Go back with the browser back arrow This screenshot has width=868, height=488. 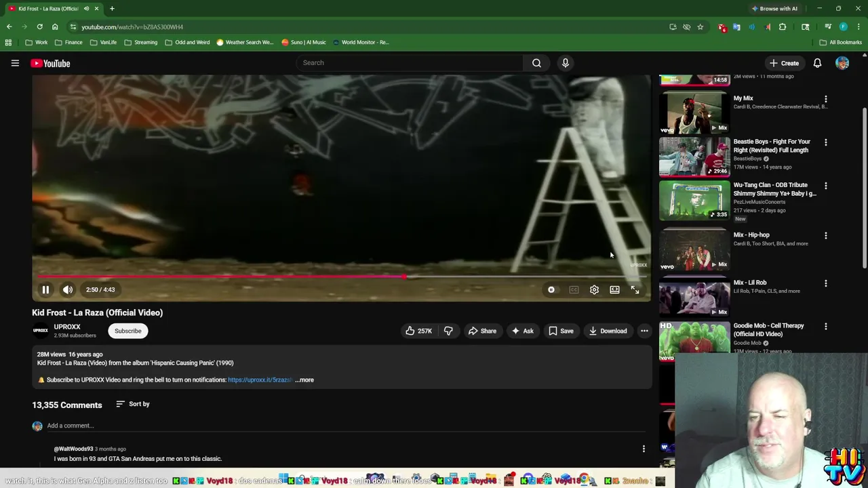9,26
